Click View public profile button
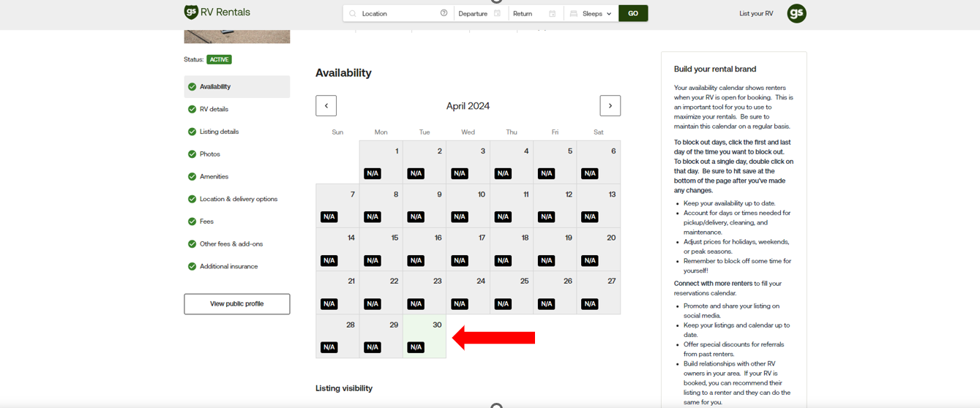Screen dimensions: 980x408 [236, 303]
